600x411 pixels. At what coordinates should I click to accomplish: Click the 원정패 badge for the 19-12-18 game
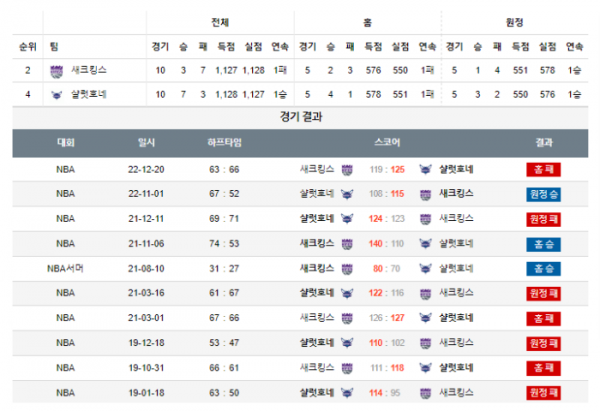(x=543, y=343)
